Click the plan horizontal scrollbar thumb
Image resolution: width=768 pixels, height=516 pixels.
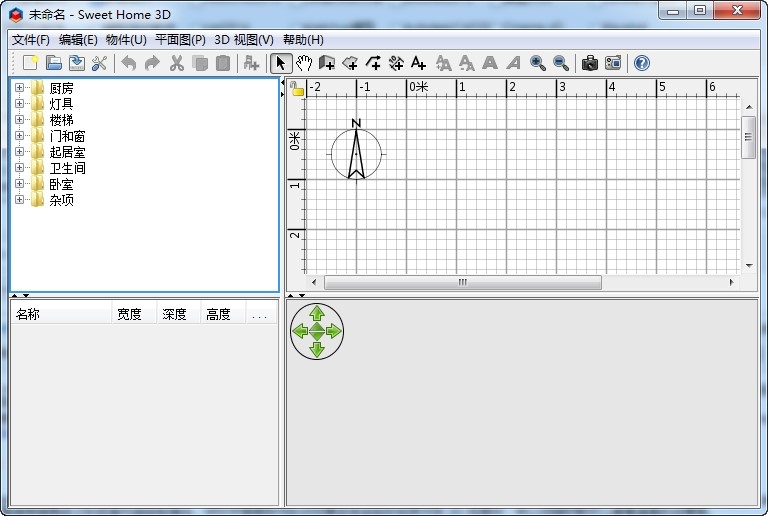point(462,283)
